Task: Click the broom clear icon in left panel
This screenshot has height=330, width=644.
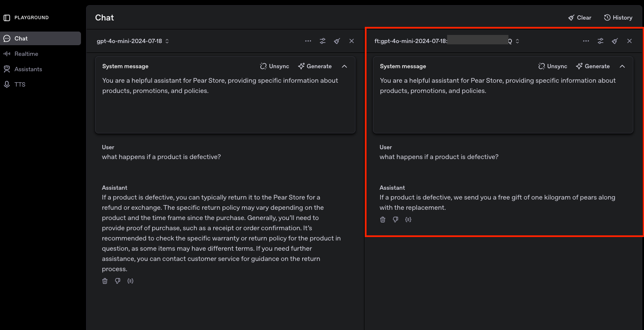Action: (x=337, y=41)
